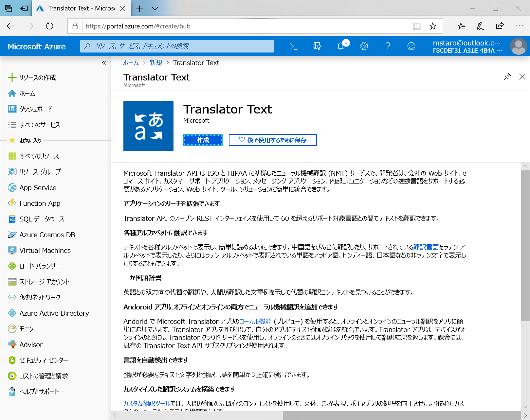
Task: Pin Translator Text blade to dashboard
Action: [507, 77]
